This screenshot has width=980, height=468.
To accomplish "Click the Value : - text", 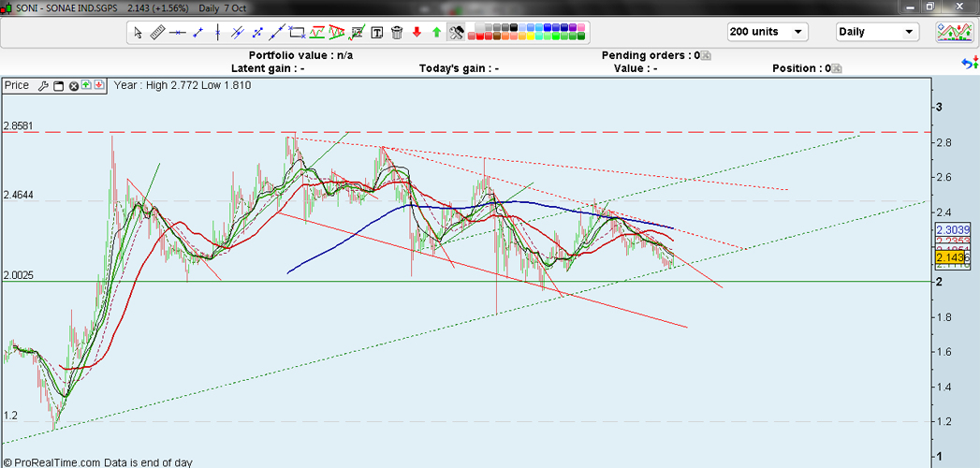I will pyautogui.click(x=635, y=68).
